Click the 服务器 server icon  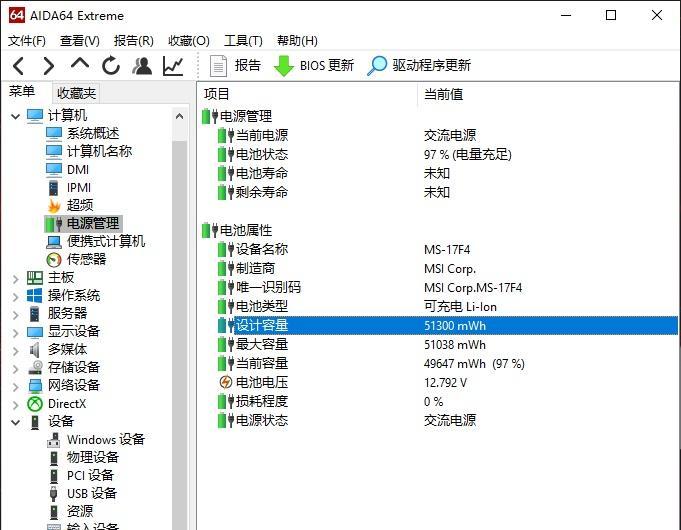click(x=35, y=313)
